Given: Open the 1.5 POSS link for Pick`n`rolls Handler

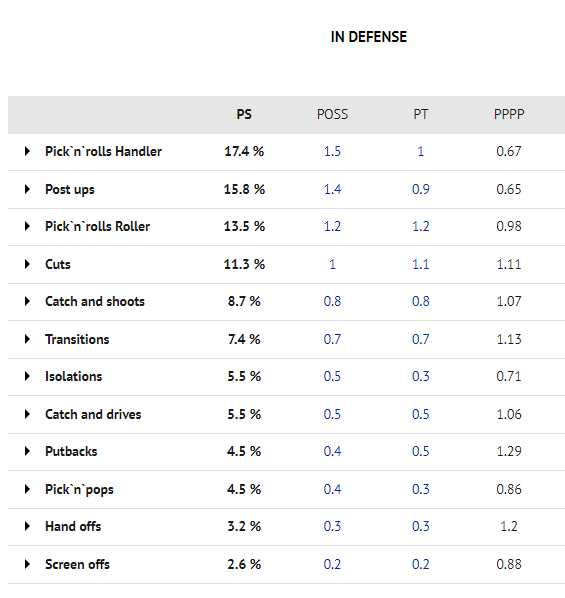Looking at the screenshot, I should (x=332, y=151).
